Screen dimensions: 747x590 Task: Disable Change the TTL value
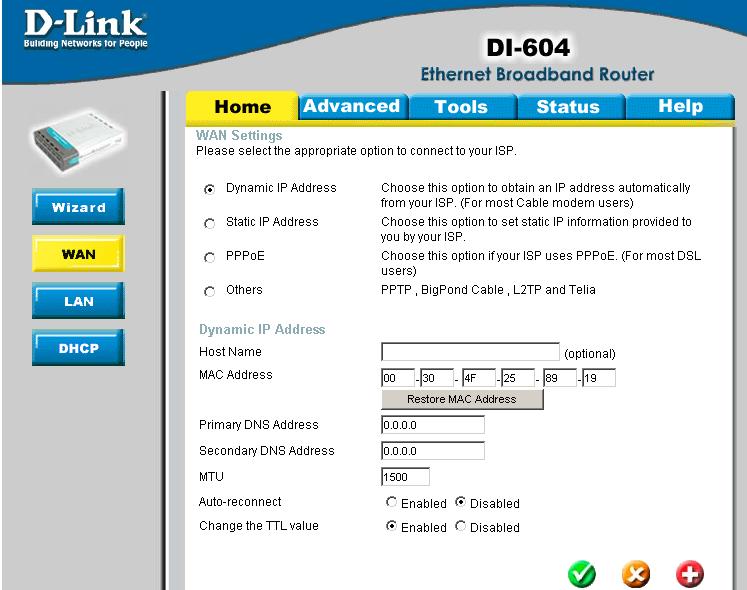tap(460, 526)
